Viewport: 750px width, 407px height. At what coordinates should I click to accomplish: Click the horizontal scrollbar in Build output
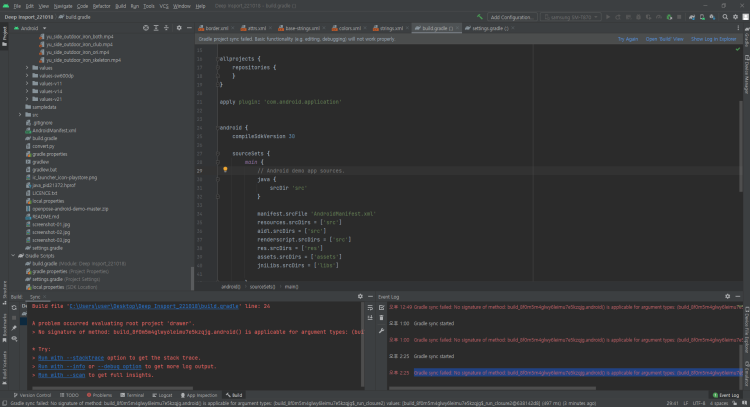point(111,388)
